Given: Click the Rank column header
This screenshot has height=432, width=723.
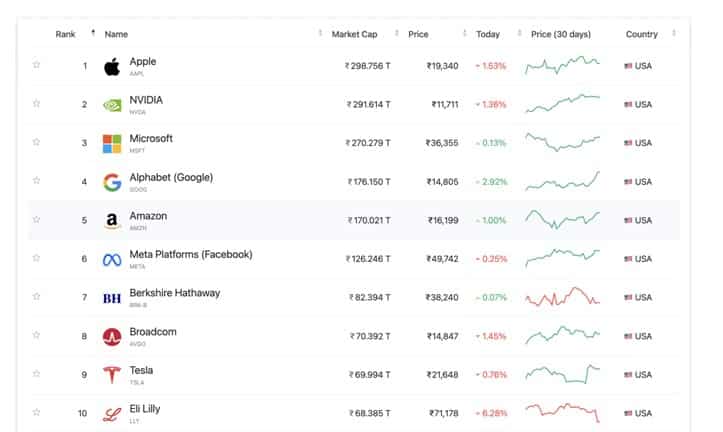Looking at the screenshot, I should coord(65,34).
